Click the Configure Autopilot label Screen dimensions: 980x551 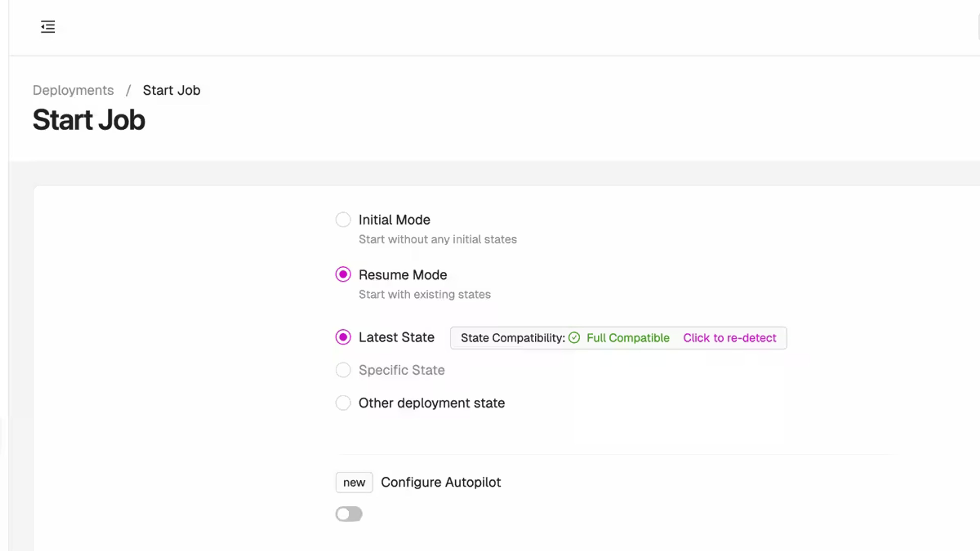(x=441, y=482)
